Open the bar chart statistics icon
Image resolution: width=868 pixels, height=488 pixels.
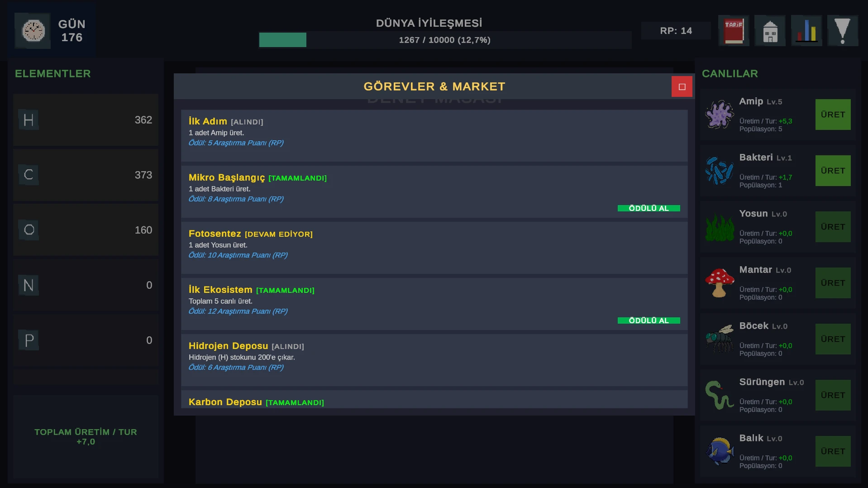(806, 31)
